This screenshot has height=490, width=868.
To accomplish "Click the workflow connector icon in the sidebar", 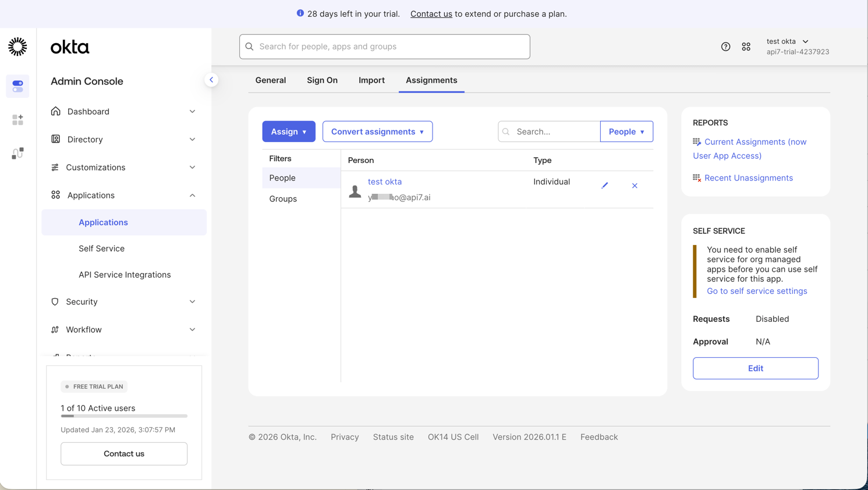I will (17, 153).
